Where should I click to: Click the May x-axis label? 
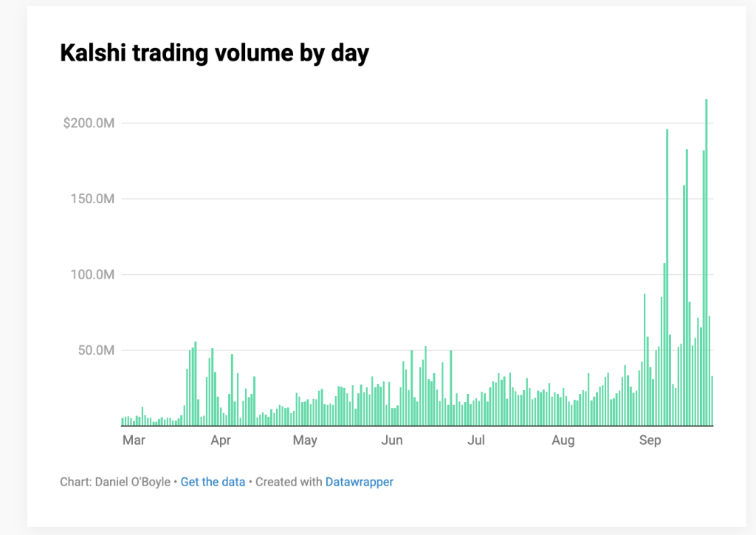pyautogui.click(x=305, y=441)
